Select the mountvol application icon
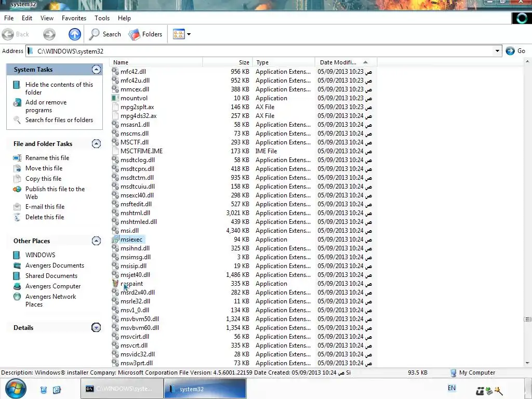Viewport: 532px width, 399px height. [x=115, y=98]
